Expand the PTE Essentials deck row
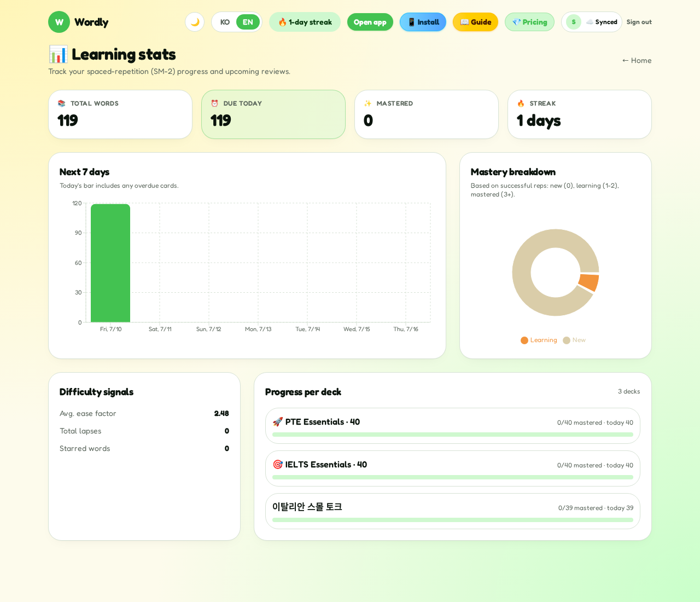This screenshot has width=700, height=602. (x=453, y=426)
